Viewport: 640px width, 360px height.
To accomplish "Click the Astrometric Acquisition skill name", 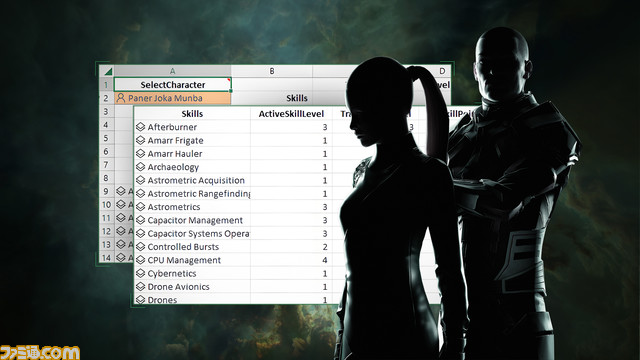I will pyautogui.click(x=196, y=180).
